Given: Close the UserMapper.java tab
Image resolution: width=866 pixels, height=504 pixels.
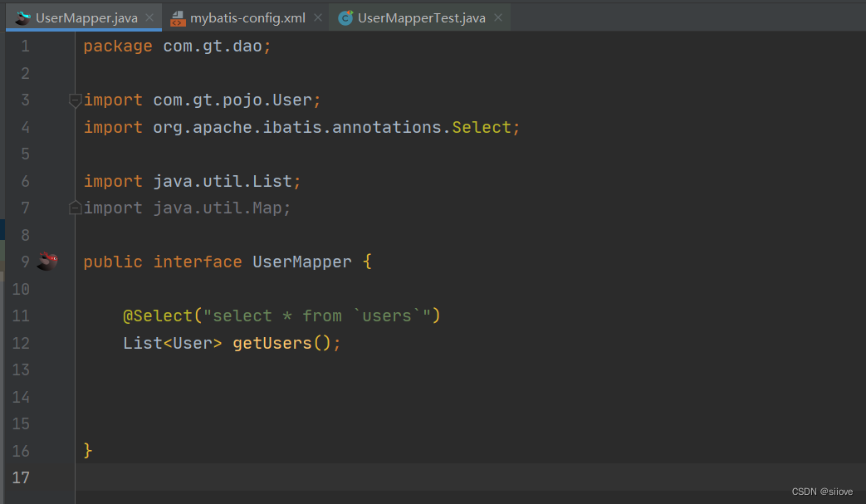Looking at the screenshot, I should [149, 17].
